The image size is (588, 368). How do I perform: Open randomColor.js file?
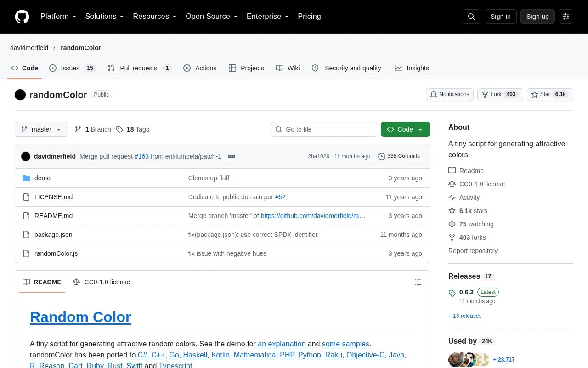[x=56, y=253]
